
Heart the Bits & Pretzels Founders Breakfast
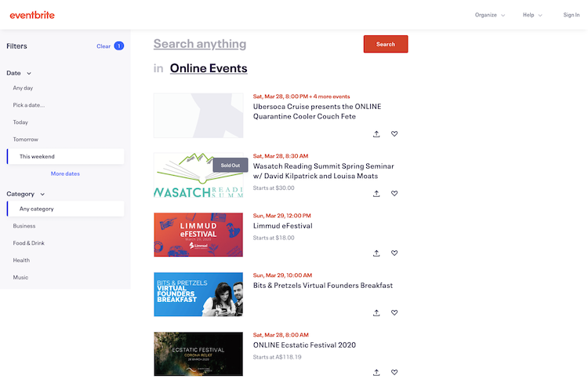tap(394, 312)
